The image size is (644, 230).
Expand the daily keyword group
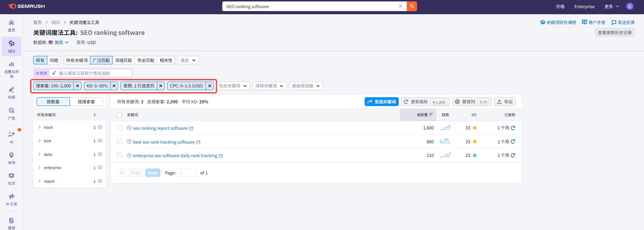tap(40, 154)
